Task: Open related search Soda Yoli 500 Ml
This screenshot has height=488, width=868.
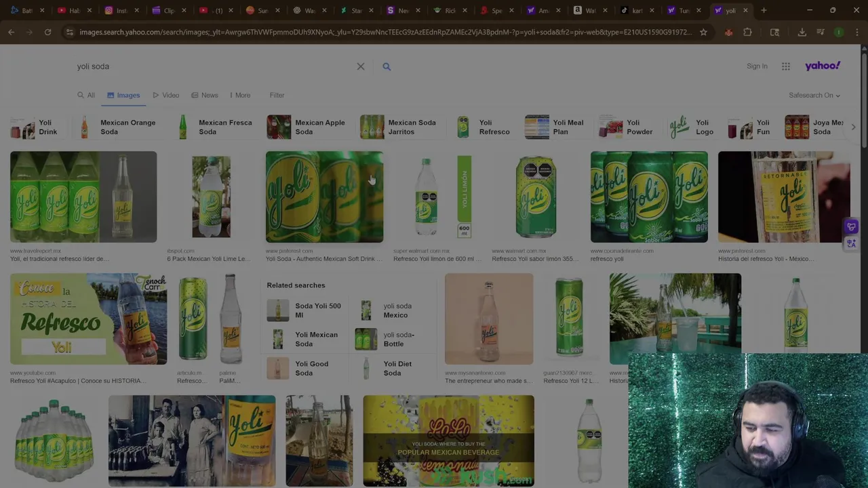Action: [x=306, y=310]
